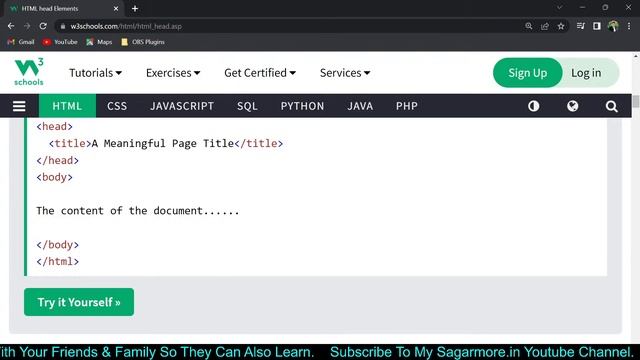Open a new tab with plus button
640x360 pixels.
[x=135, y=9]
